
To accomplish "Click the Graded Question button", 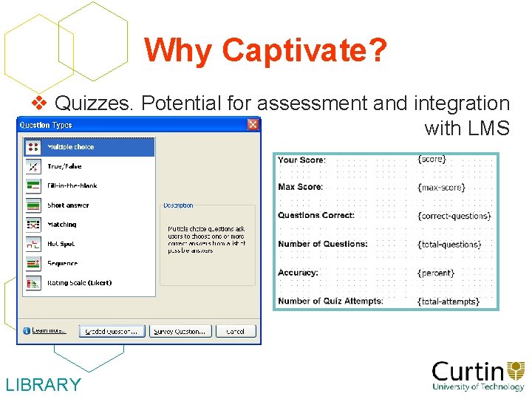I will coord(112,332).
